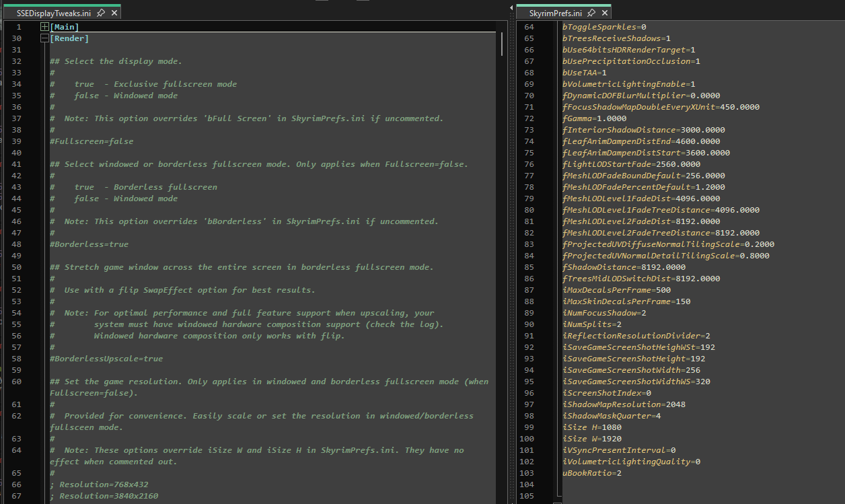Click the [Main] section header text
Viewport: 845px width, 504px height.
tap(65, 27)
